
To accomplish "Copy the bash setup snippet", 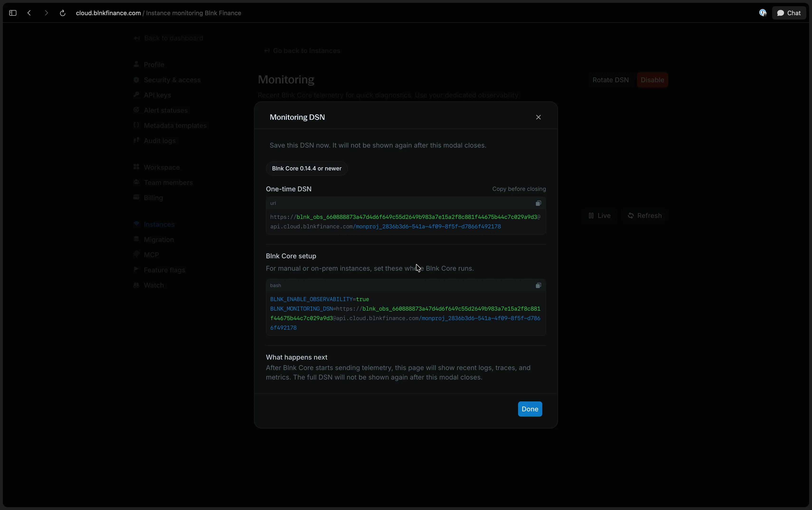I will point(538,285).
